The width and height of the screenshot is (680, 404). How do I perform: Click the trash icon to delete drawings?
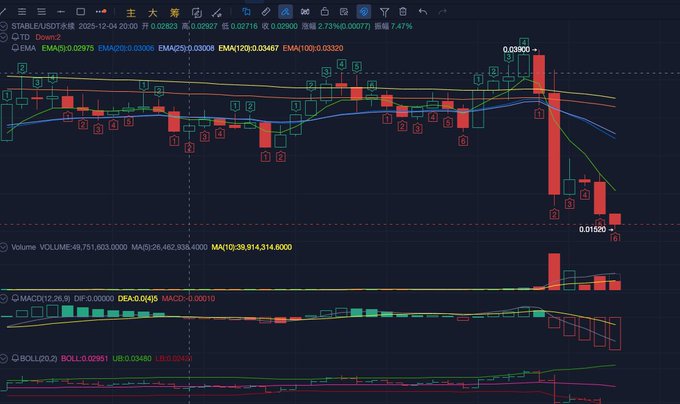click(403, 11)
